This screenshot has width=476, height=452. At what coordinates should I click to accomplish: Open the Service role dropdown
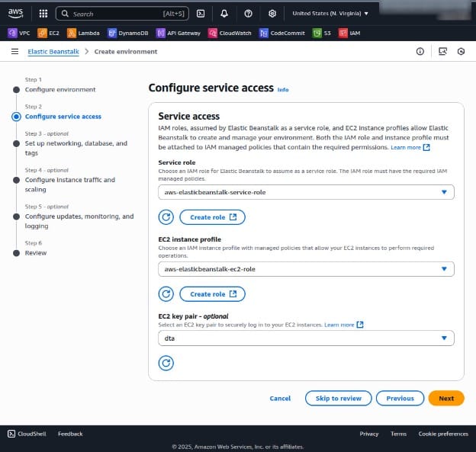click(306, 192)
